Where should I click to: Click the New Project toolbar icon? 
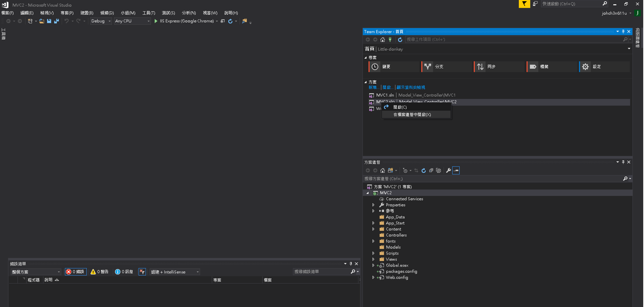coord(30,21)
